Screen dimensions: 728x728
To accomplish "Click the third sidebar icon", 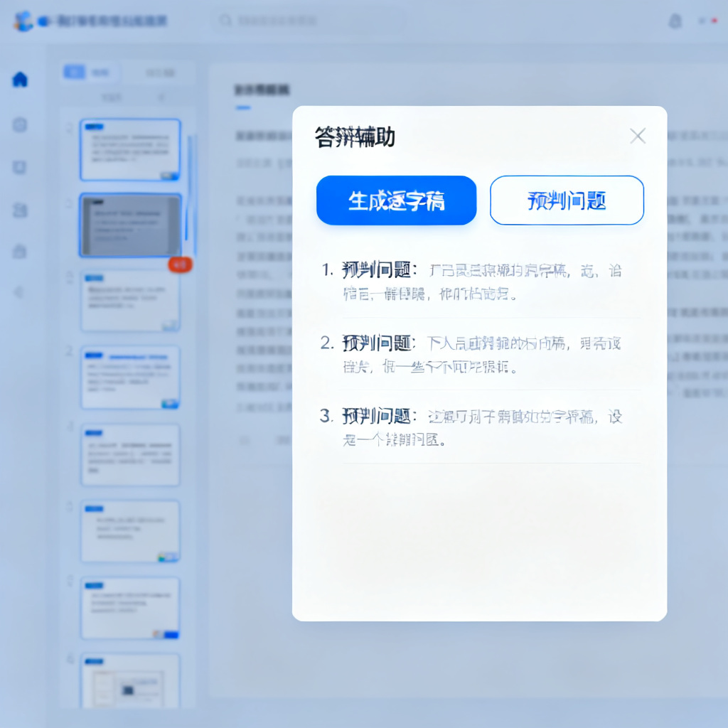I will [20, 167].
